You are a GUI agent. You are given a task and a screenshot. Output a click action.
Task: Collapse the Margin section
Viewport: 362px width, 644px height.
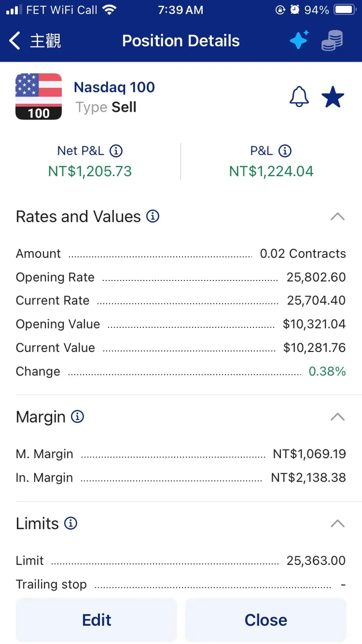pos(338,417)
